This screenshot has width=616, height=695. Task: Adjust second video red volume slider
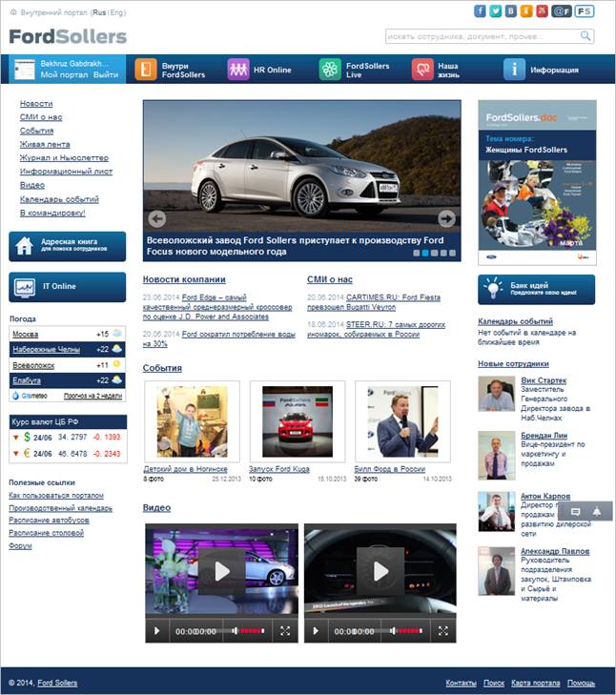(410, 631)
